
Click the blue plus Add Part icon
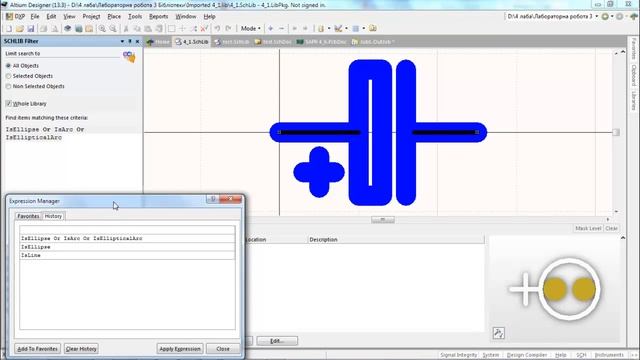(x=271, y=29)
